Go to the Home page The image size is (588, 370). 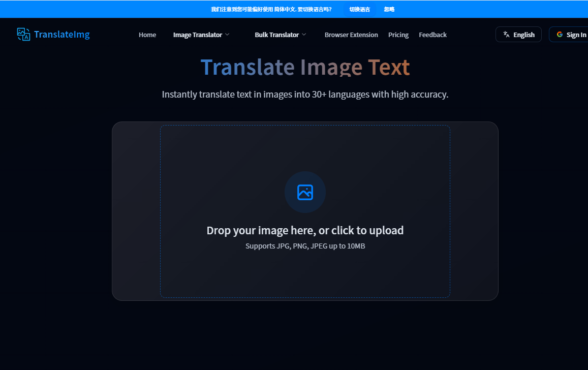coord(147,35)
